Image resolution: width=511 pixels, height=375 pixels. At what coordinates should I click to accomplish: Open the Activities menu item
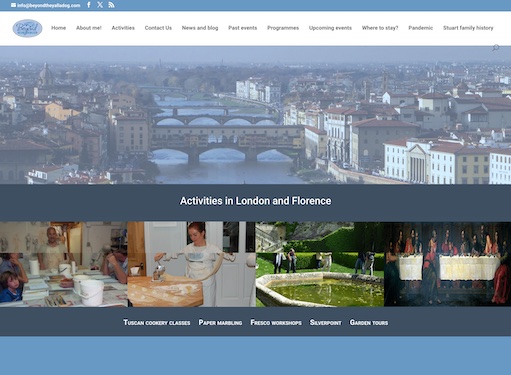tap(123, 28)
